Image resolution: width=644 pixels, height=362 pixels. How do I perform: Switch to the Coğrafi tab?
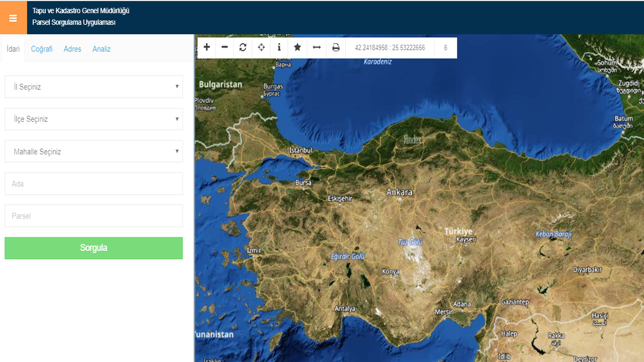click(x=42, y=49)
